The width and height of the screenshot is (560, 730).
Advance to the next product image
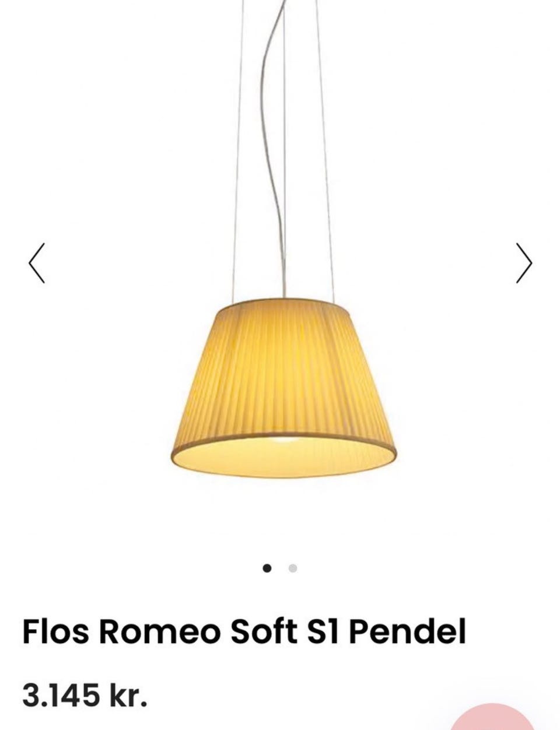click(x=524, y=263)
